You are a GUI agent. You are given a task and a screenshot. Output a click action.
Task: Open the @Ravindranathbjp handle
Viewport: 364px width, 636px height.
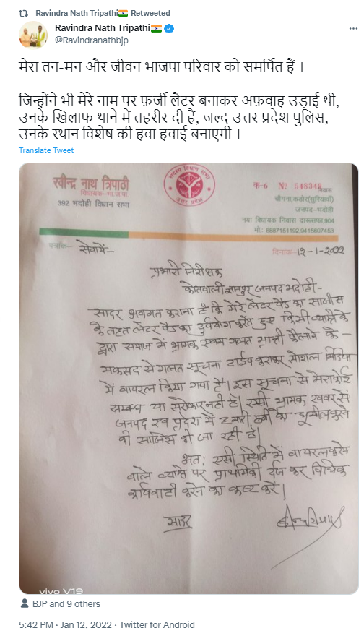92,40
